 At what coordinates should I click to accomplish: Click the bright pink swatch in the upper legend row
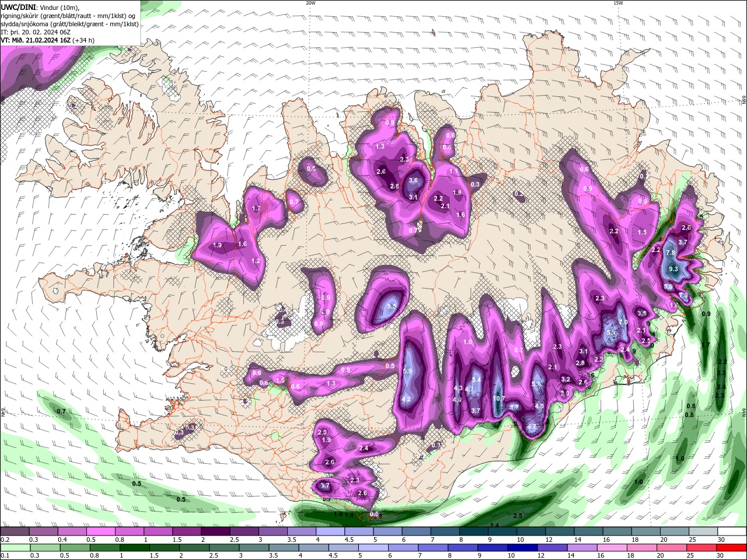(101, 531)
